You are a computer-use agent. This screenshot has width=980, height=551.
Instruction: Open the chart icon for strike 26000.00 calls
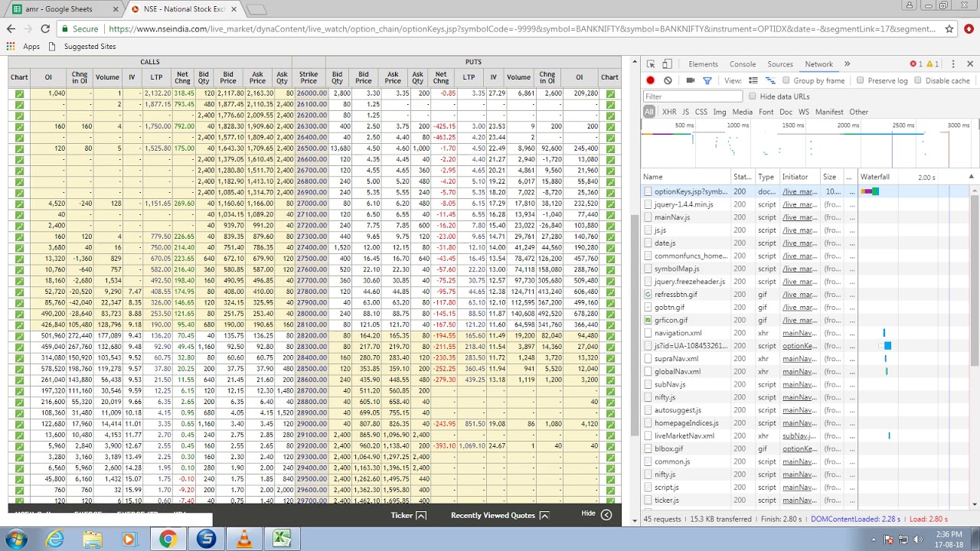pyautogui.click(x=19, y=93)
